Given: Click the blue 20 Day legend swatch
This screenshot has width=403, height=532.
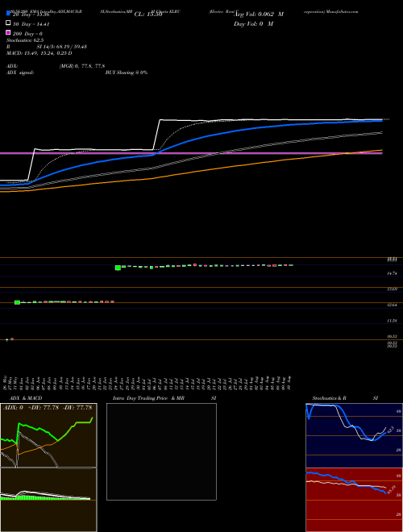Looking at the screenshot, I should 8,13.
